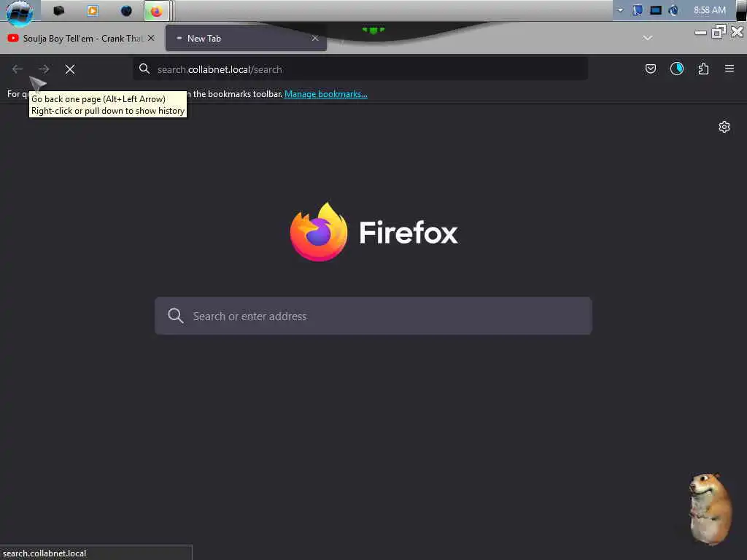Open the media player taskbar icon
Screen dimensions: 747x560
pyautogui.click(x=93, y=10)
